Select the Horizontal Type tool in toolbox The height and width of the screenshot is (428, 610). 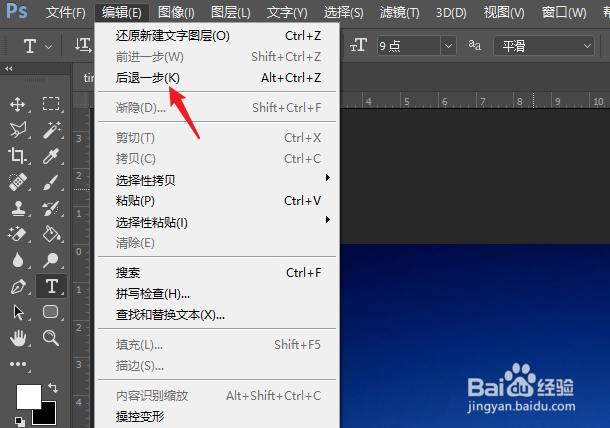pos(51,286)
